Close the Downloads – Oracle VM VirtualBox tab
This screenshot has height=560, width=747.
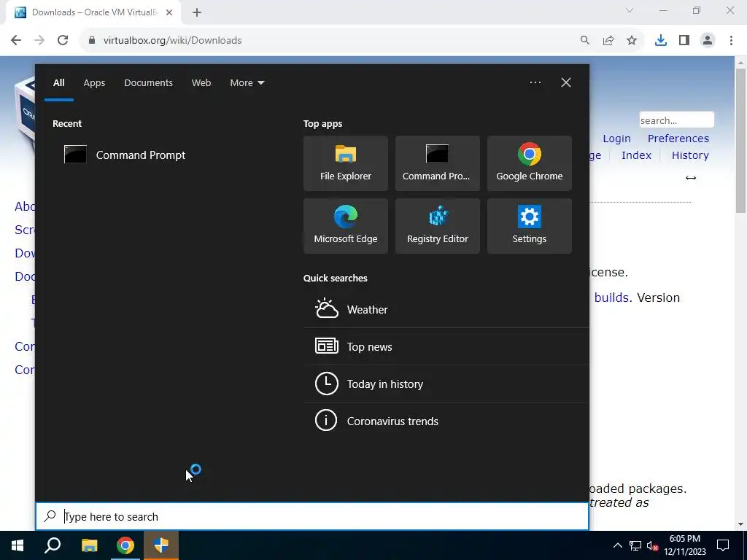[169, 13]
